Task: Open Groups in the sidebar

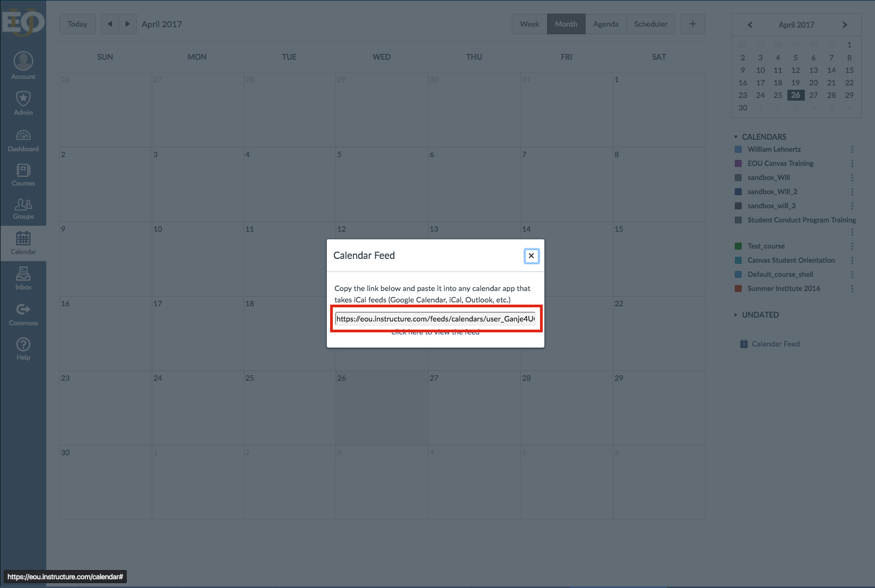Action: [23, 208]
